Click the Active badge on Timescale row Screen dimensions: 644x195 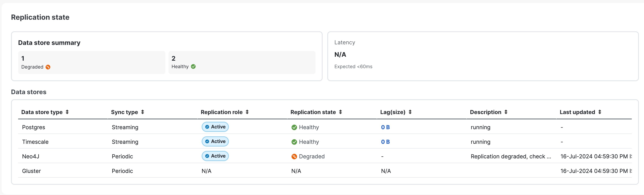click(x=215, y=141)
